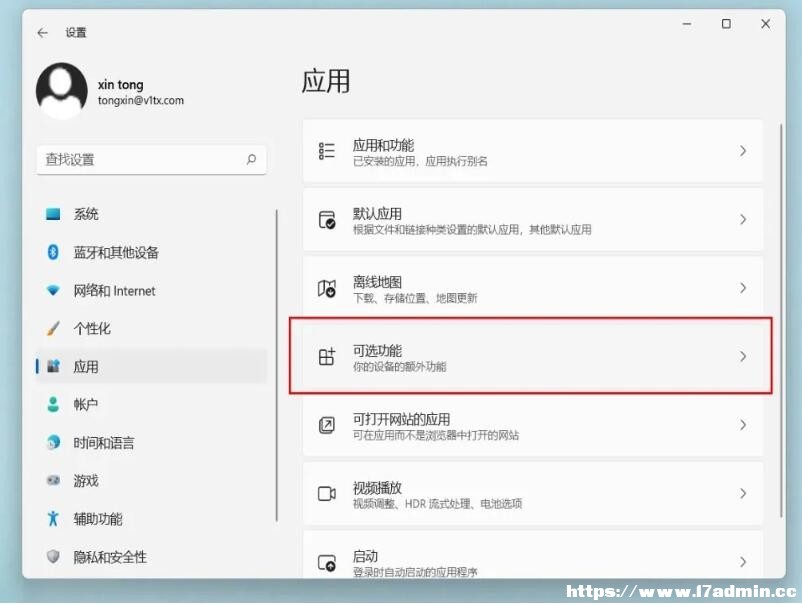Close the 设置 window

pyautogui.click(x=765, y=24)
